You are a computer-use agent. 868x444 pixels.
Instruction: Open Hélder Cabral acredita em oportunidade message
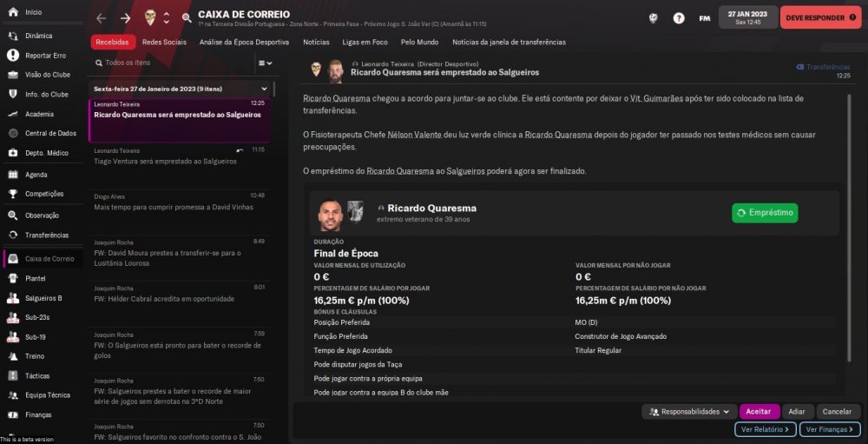180,304
